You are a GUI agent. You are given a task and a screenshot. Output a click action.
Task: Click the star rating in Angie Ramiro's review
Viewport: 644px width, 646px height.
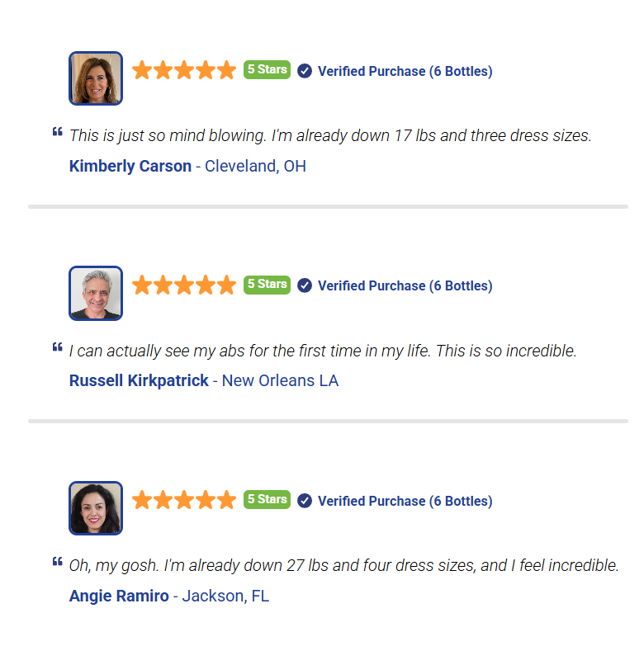coord(184,500)
